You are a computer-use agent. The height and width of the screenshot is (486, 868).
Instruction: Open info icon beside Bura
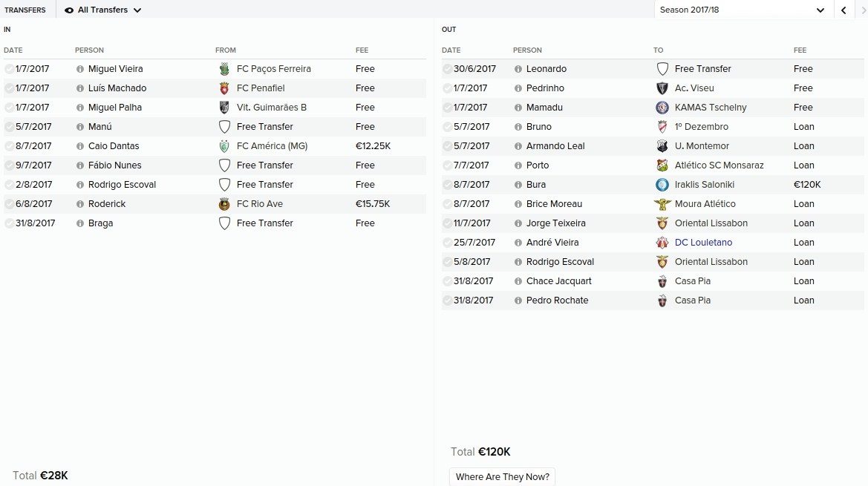518,185
